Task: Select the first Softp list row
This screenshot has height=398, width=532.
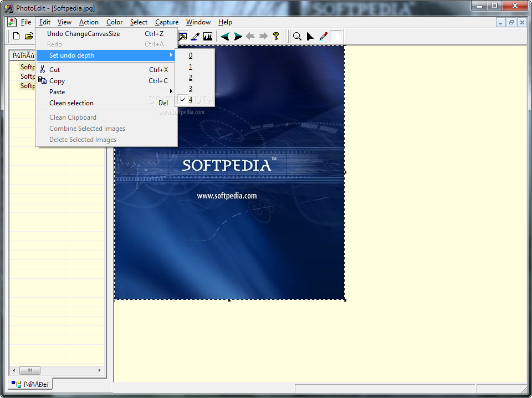Action: [x=28, y=67]
